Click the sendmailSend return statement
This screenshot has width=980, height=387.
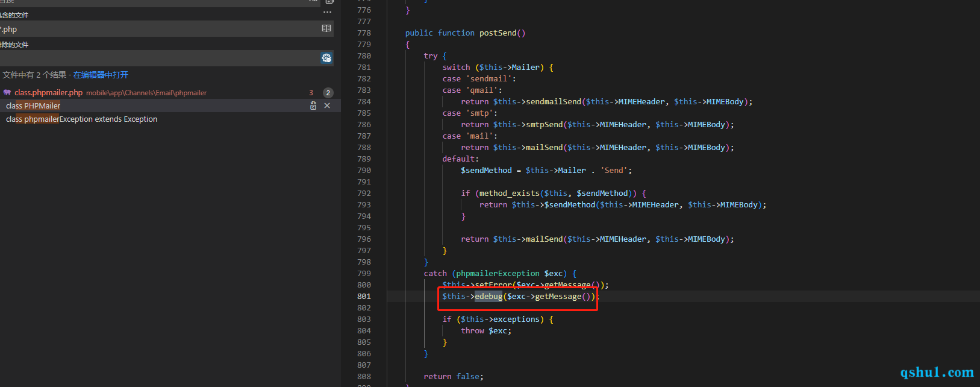607,101
